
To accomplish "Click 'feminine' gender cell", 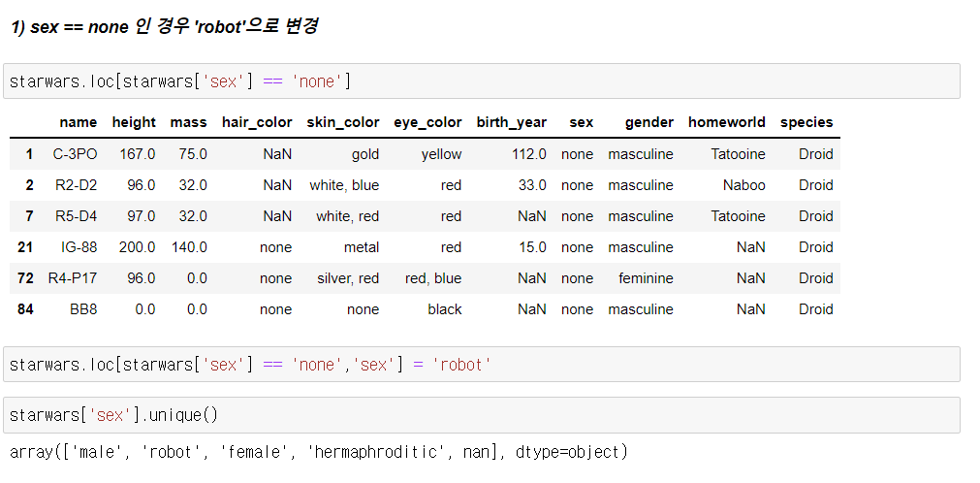I will pyautogui.click(x=647, y=278).
